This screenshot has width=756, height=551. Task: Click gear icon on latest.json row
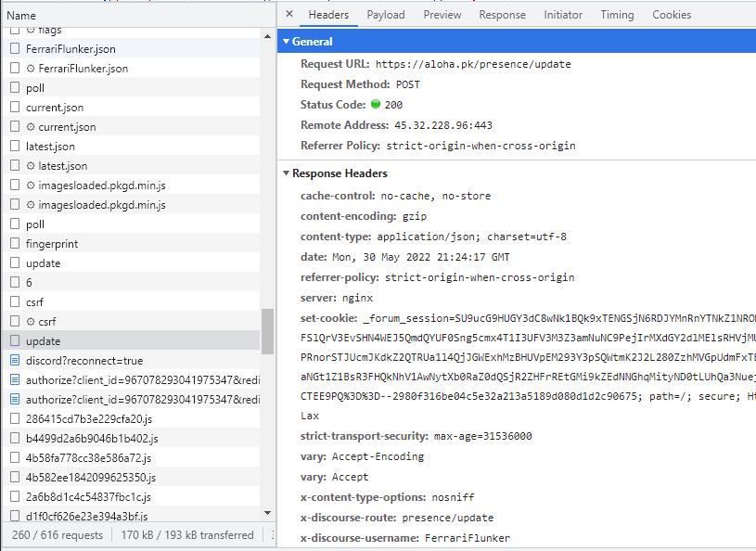click(31, 166)
